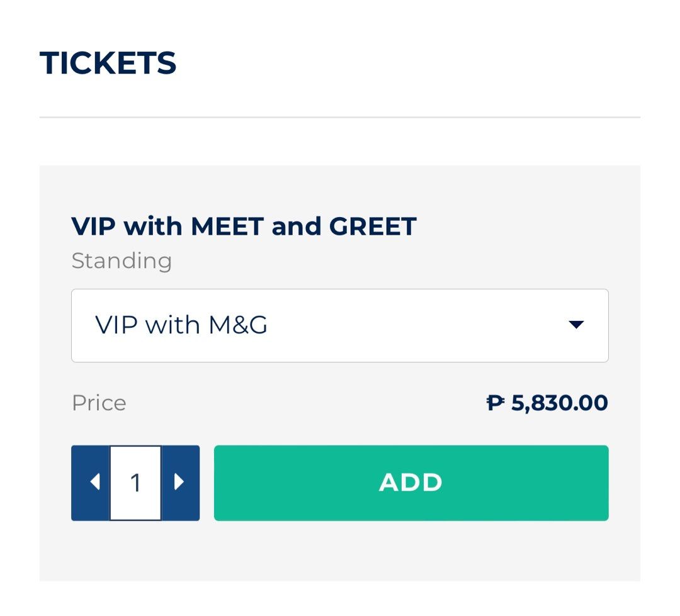Screen dimensions: 680x616
Task: Open the VIP with M&G dropdown
Action: pos(339,325)
